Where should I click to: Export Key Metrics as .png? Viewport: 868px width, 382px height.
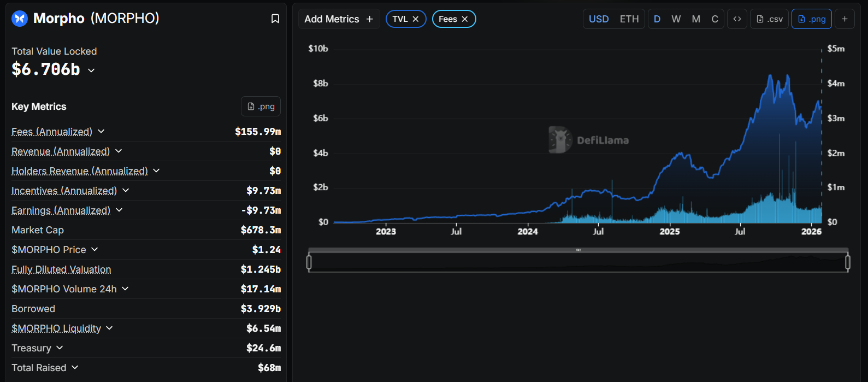pos(261,107)
